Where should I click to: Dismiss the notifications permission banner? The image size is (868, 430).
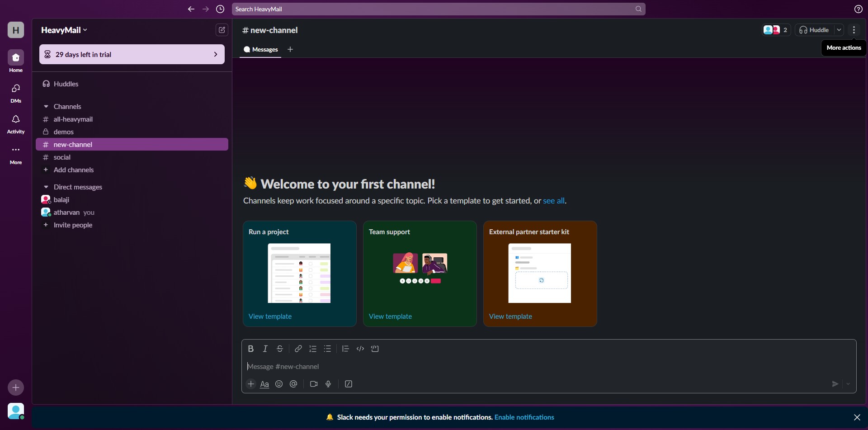tap(857, 417)
